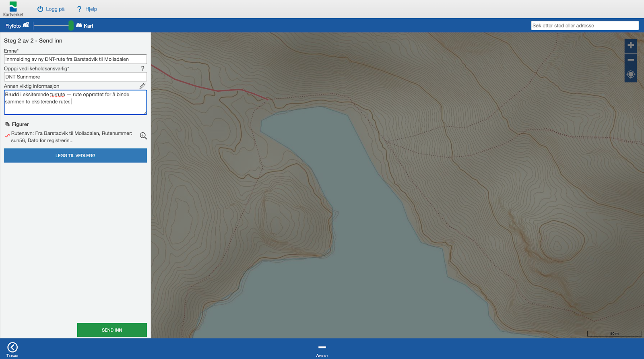The height and width of the screenshot is (359, 644).
Task: Click the Logg på power icon
Action: click(40, 9)
